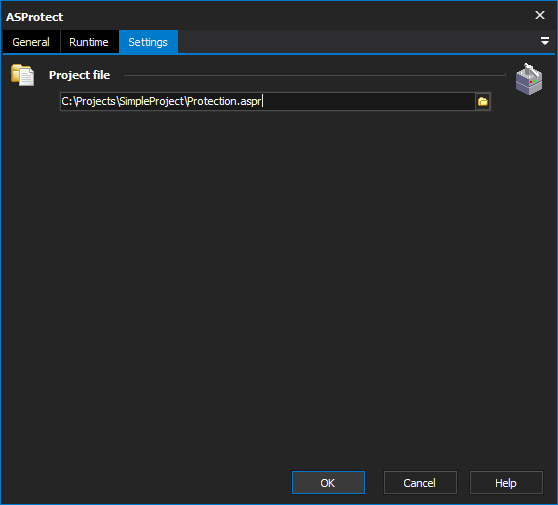The image size is (558, 505).
Task: Close the ASProtect dialog with X
Action: coord(539,15)
